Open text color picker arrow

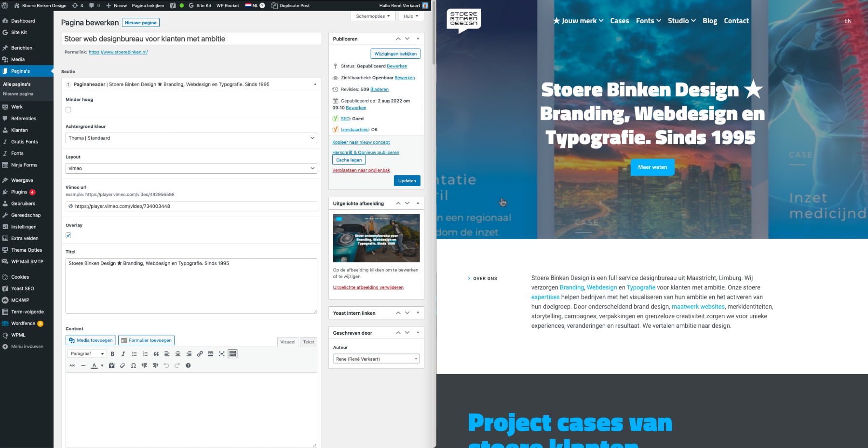point(102,366)
